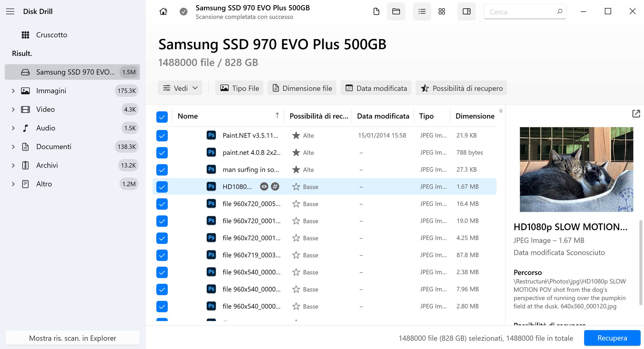644x349 pixels.
Task: Open the Dimensione file filter
Action: (x=302, y=88)
